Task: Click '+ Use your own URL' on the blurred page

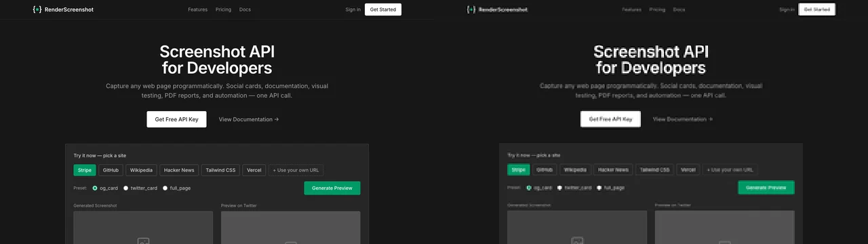Action: point(730,170)
